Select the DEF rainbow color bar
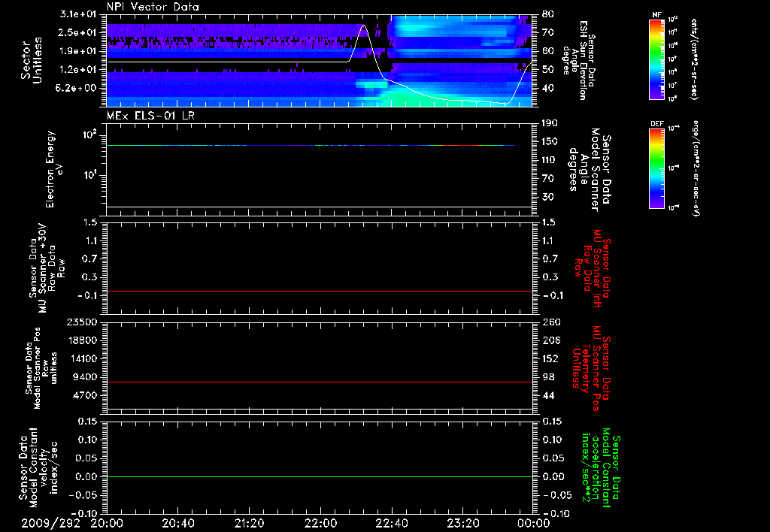770x532 pixels. click(657, 168)
